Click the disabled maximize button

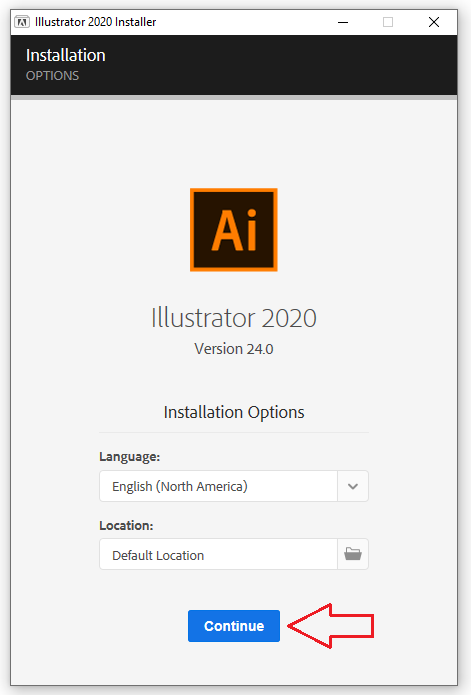[x=388, y=22]
